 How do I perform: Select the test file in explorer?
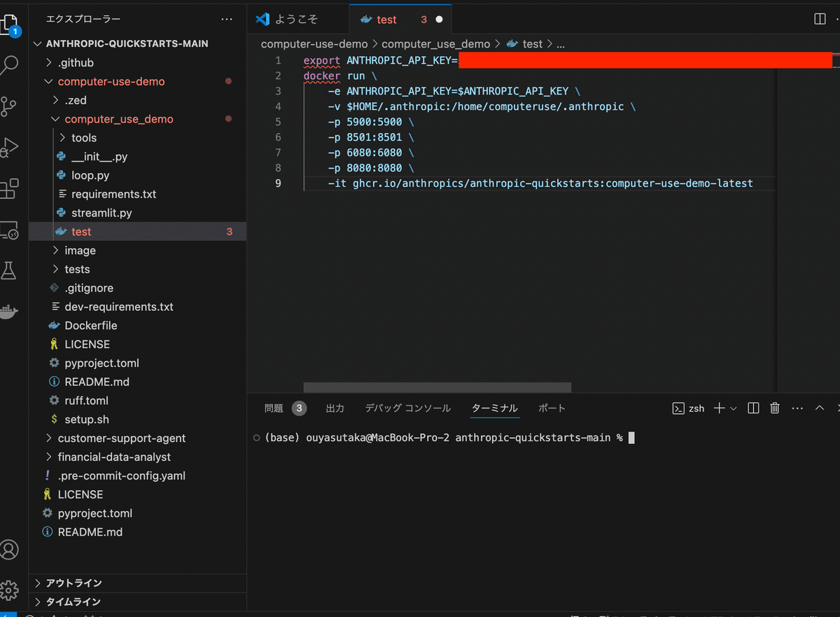click(137, 232)
